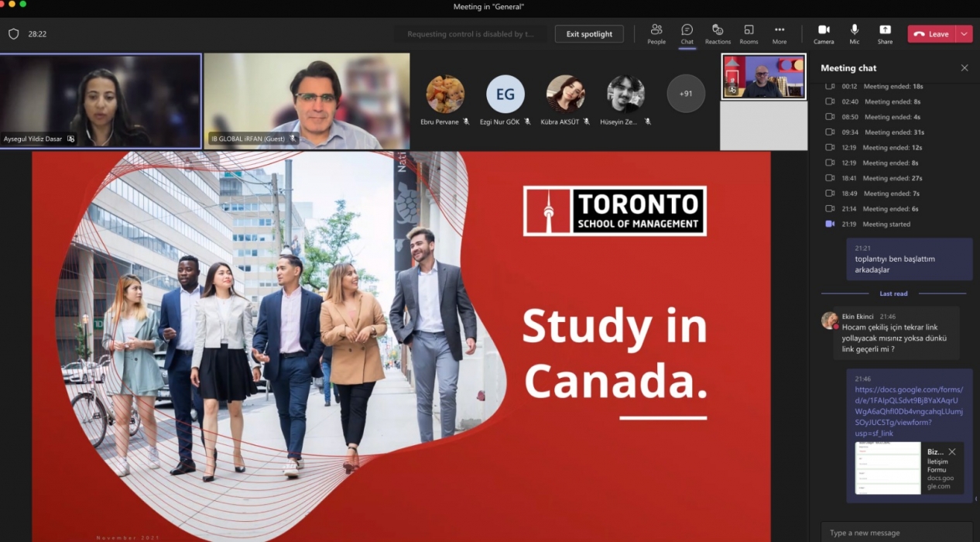Click the Meeting chat panel title
Screen dimensions: 980x542
pyautogui.click(x=848, y=68)
